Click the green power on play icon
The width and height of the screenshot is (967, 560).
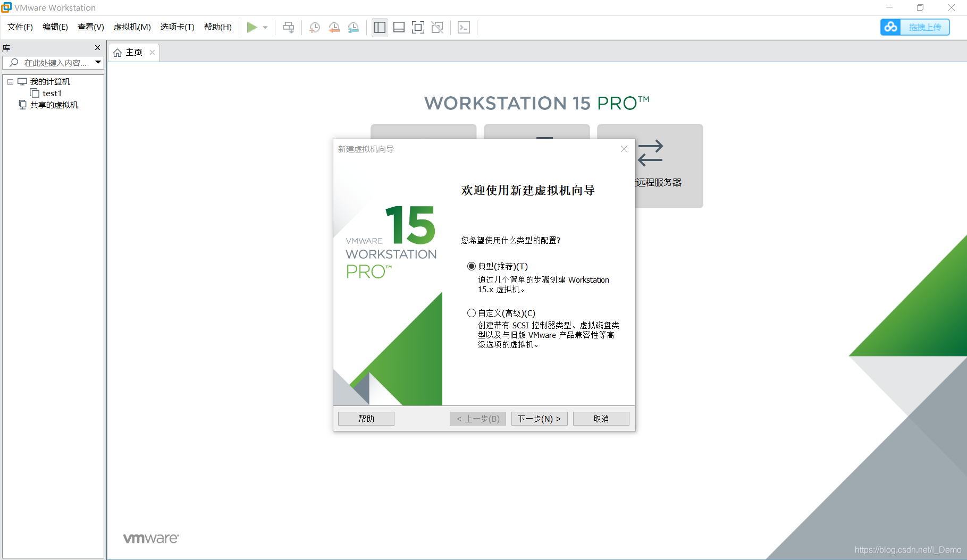coord(252,27)
